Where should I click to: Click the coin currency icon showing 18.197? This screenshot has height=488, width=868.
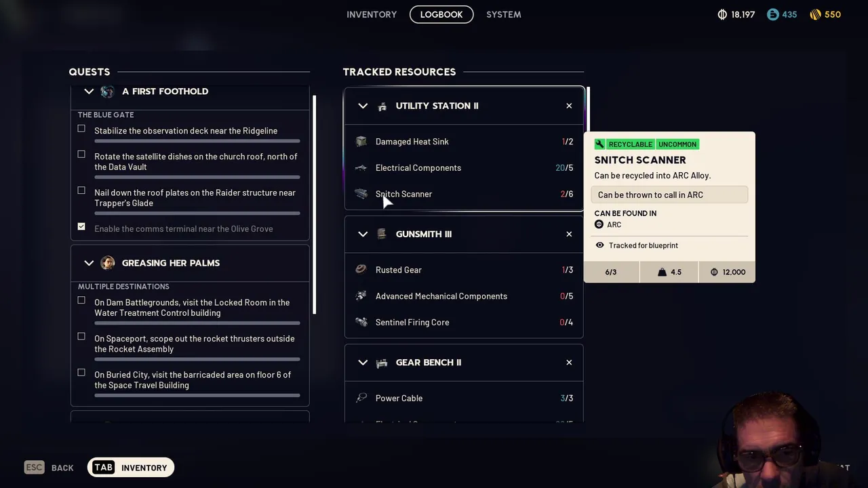(x=722, y=14)
